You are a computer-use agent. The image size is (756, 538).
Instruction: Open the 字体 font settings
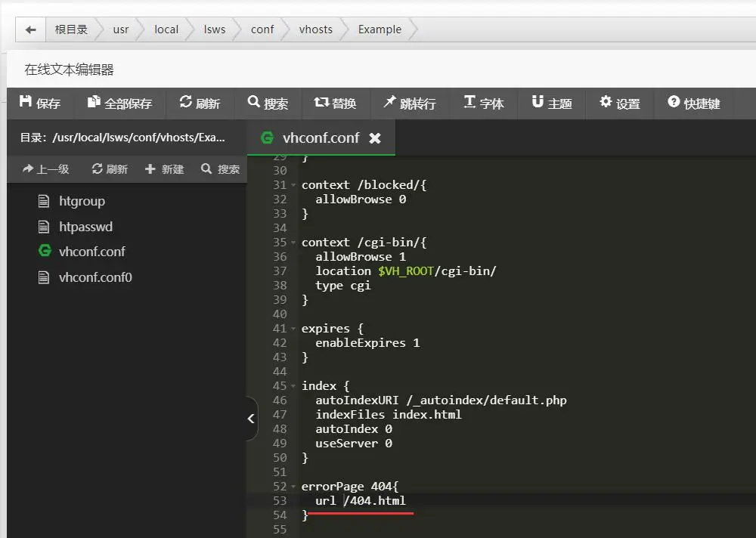tap(484, 103)
